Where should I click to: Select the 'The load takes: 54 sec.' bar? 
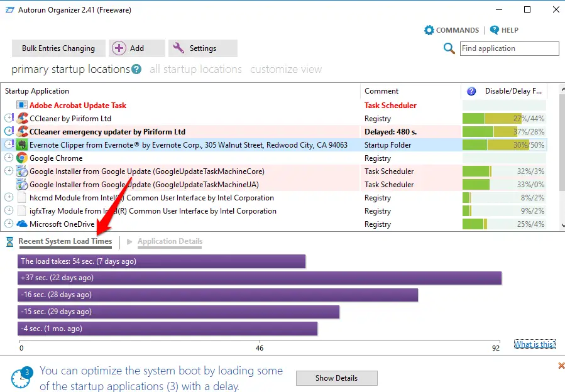[x=162, y=261]
